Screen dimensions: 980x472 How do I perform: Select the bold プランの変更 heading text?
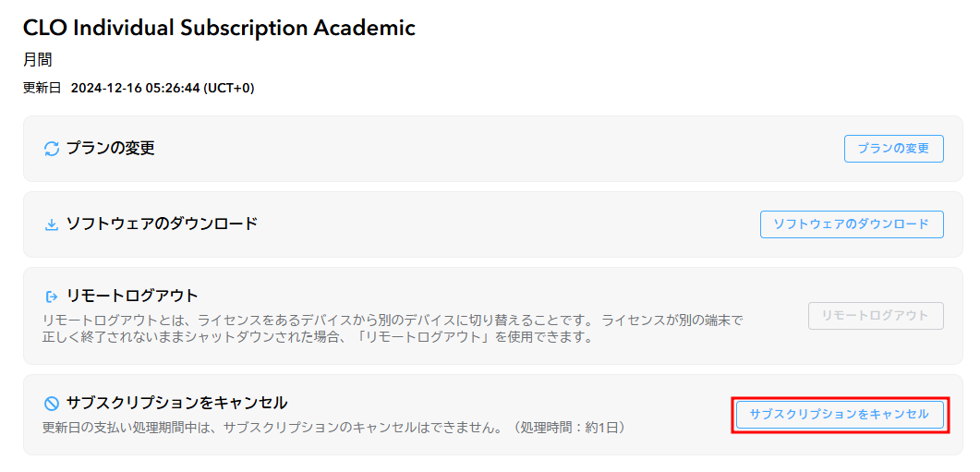tap(110, 148)
